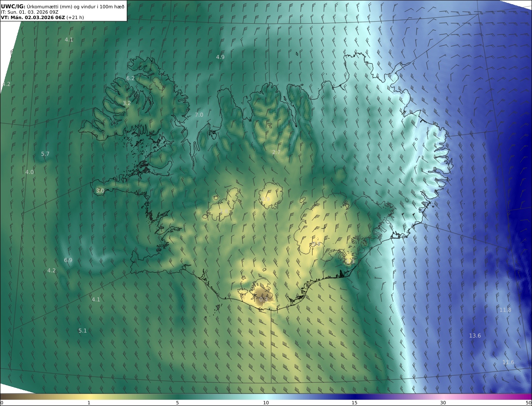Click the 'IT: Sun. 01. 03. 2026 09Z' line
532x406 pixels.
click(x=30, y=12)
